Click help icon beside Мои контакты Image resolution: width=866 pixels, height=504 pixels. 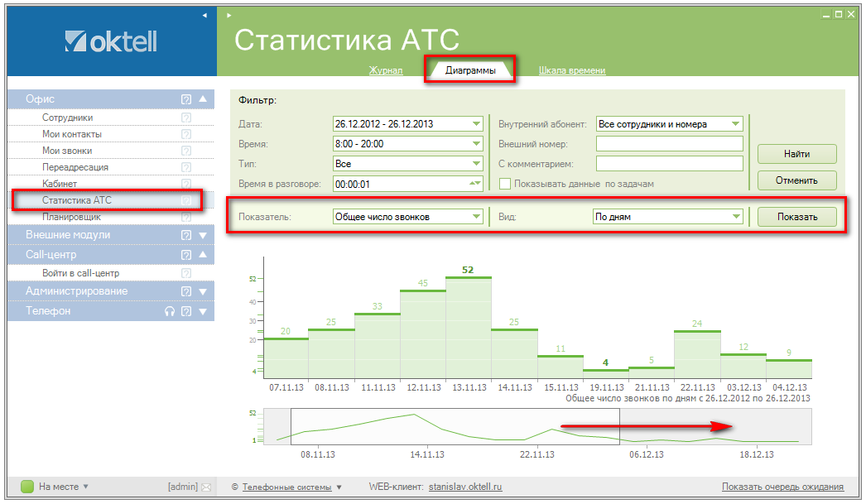(x=186, y=134)
